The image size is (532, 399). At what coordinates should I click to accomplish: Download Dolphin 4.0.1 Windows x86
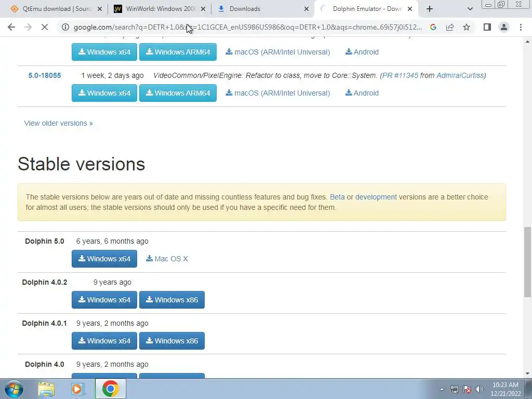pos(171,341)
